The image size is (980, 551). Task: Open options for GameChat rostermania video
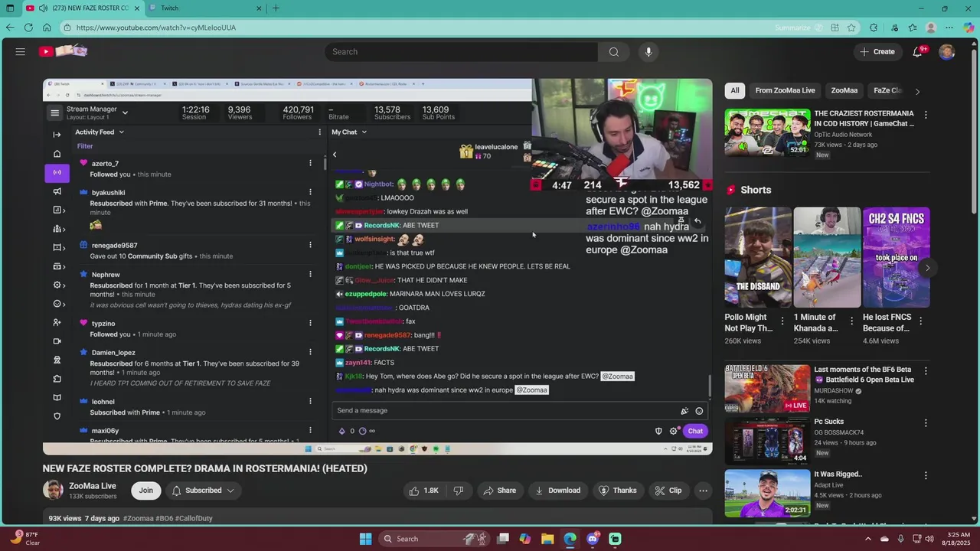click(926, 115)
